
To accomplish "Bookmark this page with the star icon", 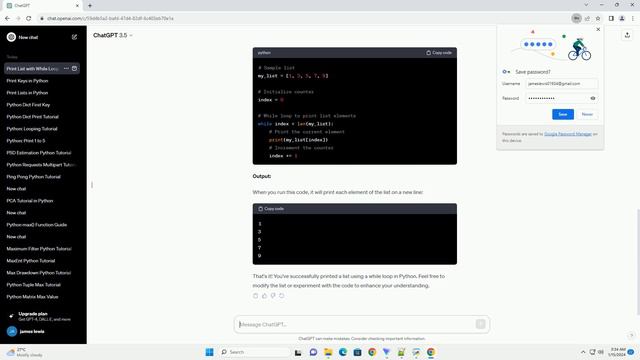I will 598,18.
